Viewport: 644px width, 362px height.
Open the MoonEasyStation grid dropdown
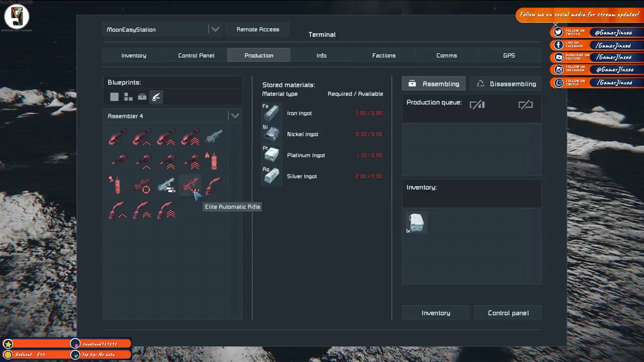coord(215,29)
